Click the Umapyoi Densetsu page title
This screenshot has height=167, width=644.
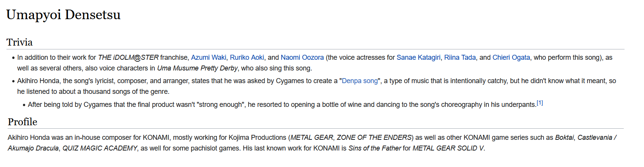click(63, 15)
